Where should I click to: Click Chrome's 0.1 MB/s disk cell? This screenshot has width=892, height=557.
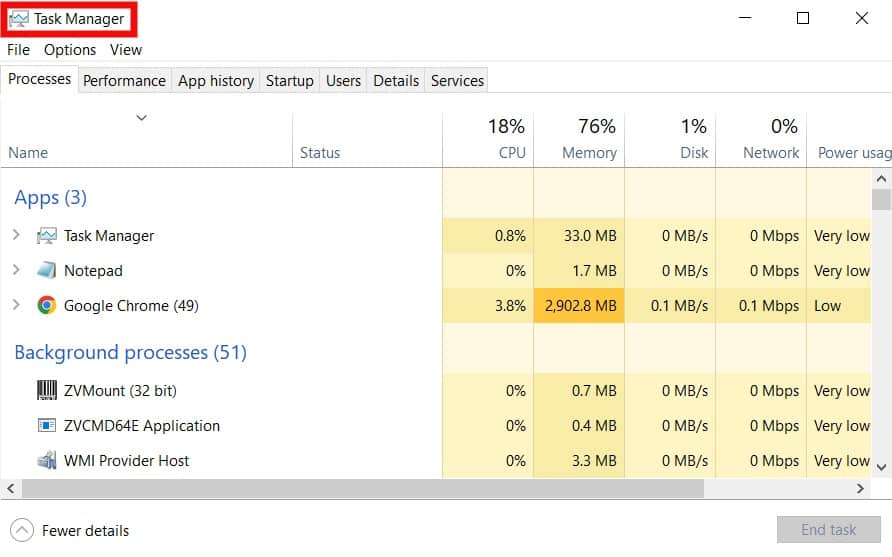[670, 306]
